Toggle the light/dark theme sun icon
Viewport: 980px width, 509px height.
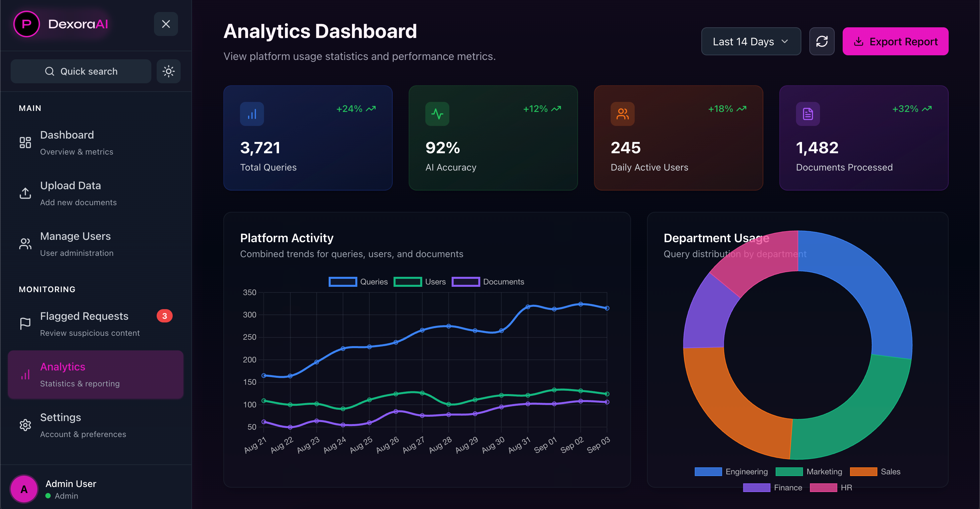tap(169, 71)
